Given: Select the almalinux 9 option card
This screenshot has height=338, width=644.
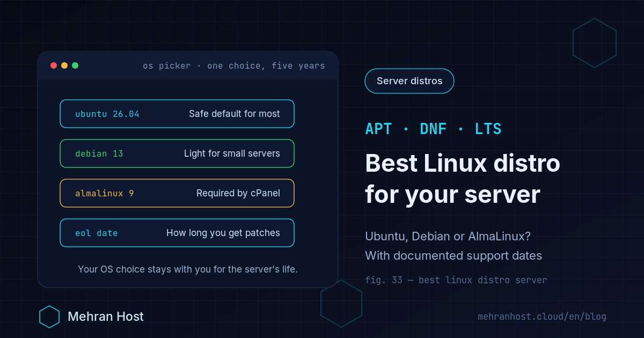Looking at the screenshot, I should coord(177,193).
